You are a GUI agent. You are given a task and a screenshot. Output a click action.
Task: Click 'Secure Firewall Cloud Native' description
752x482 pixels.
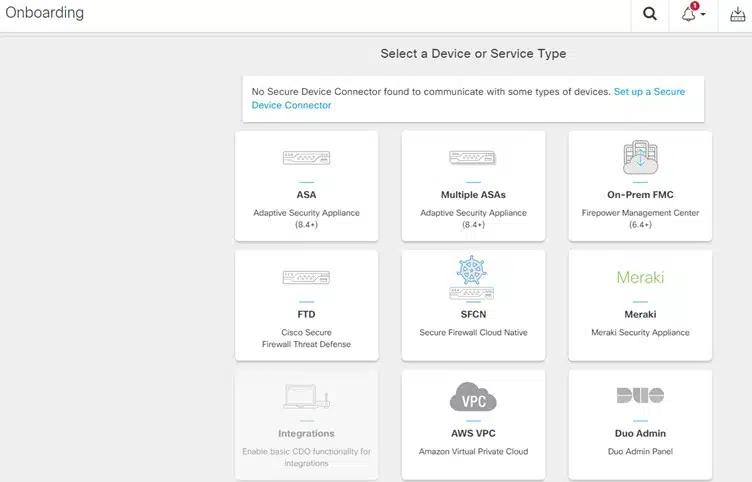(x=473, y=332)
